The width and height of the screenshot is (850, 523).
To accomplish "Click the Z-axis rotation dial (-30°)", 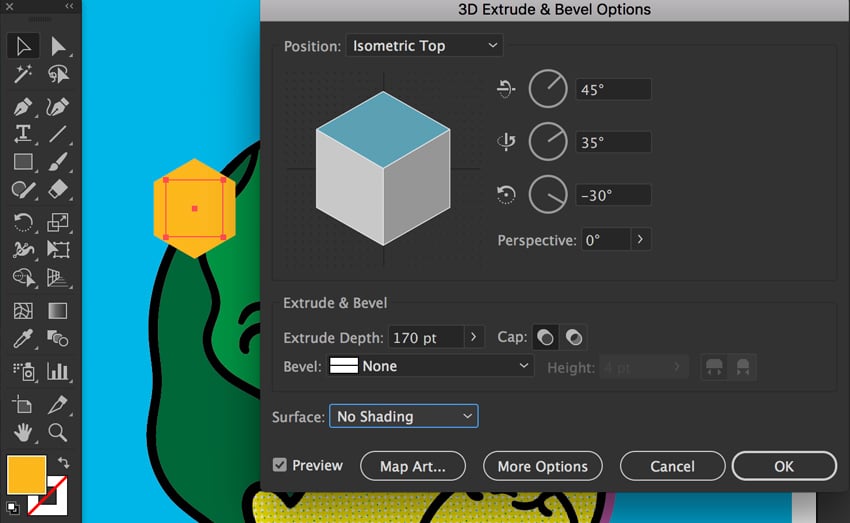I will (548, 195).
